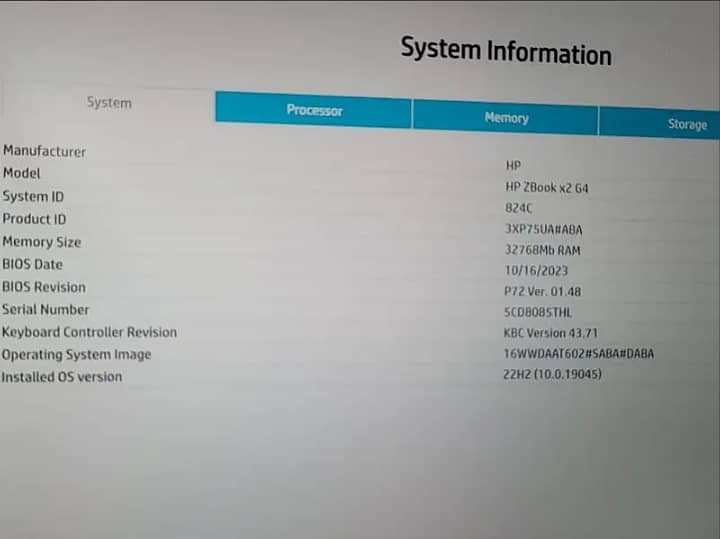Screen dimensions: 720x539
Task: Select the Serial Number label
Action: pos(45,310)
